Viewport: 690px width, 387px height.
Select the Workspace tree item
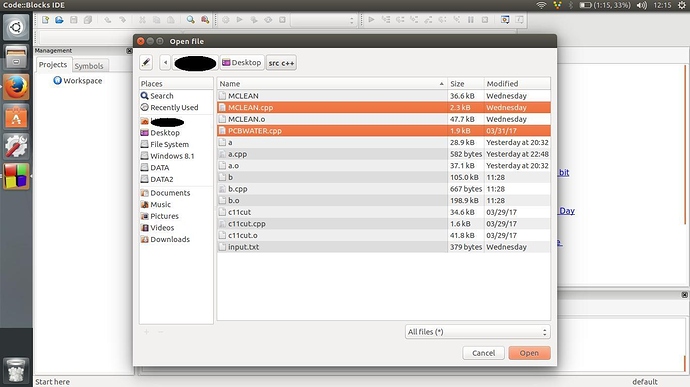click(x=78, y=81)
